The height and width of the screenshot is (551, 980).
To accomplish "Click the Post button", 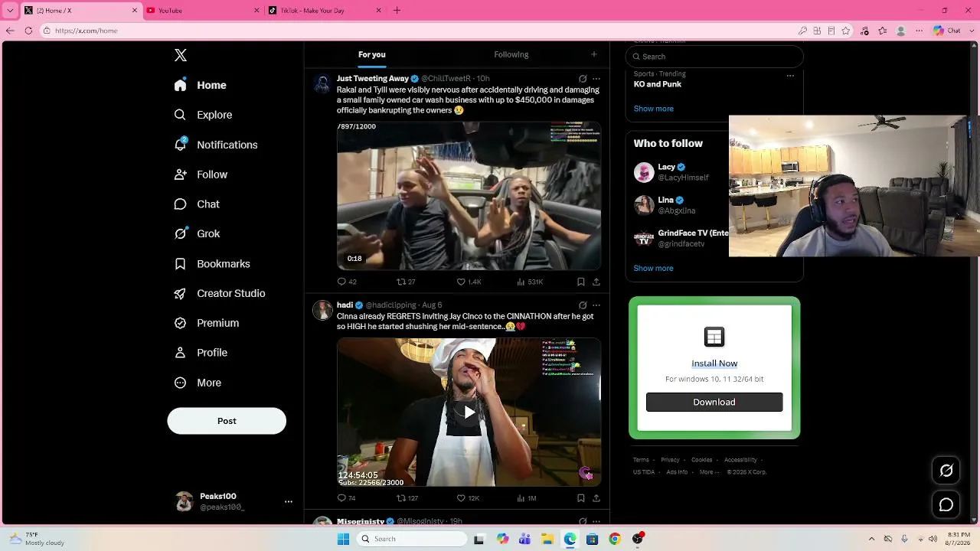I will pyautogui.click(x=227, y=421).
